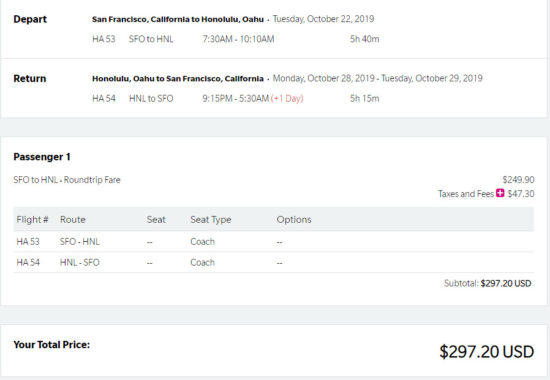Click HA 53 in passenger table
This screenshot has height=380, width=550.
[28, 241]
